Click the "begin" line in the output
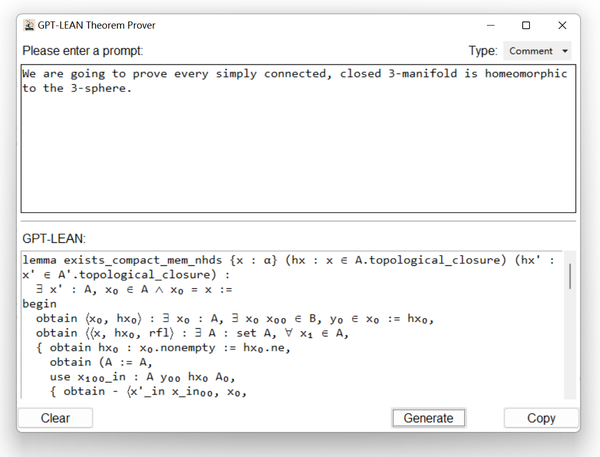Image resolution: width=600 pixels, height=457 pixels. (39, 303)
